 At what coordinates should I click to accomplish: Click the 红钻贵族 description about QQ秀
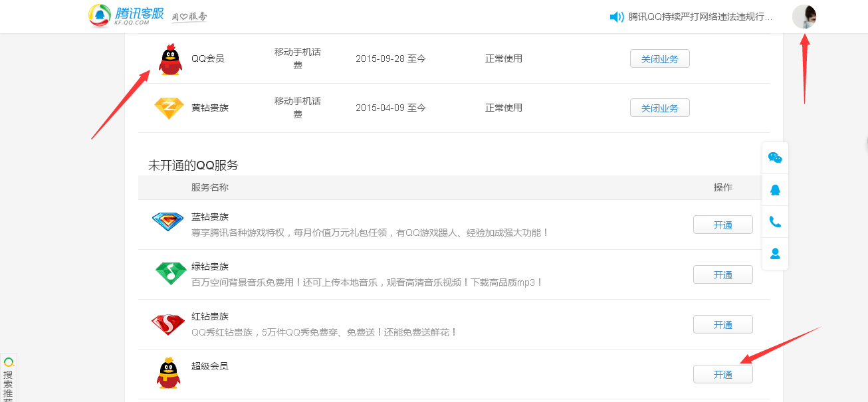(x=324, y=332)
